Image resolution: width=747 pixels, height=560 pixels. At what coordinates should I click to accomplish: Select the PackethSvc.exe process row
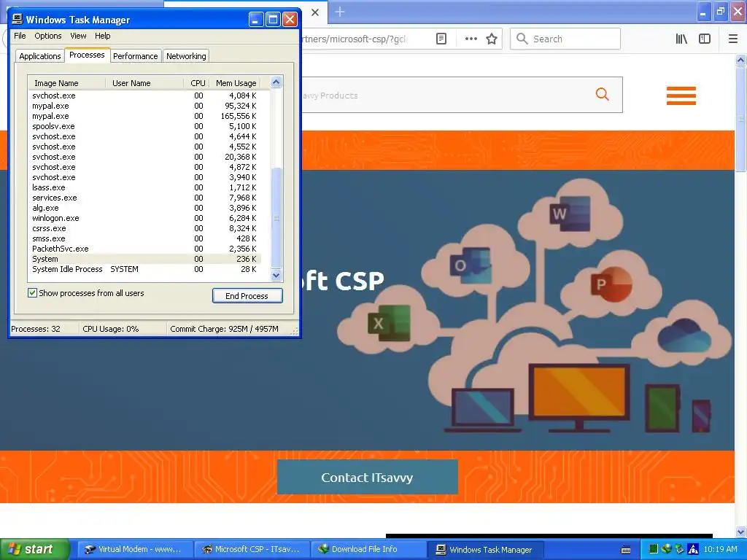pos(144,249)
